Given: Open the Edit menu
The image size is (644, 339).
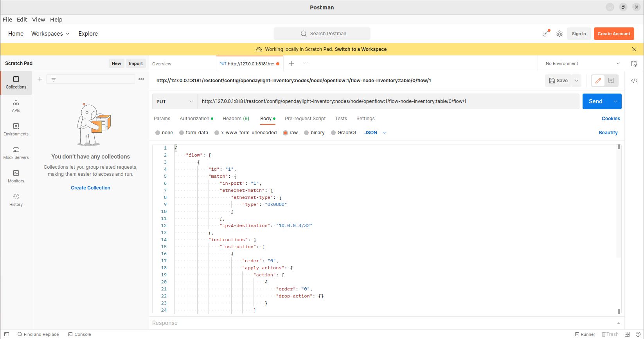Looking at the screenshot, I should point(22,20).
